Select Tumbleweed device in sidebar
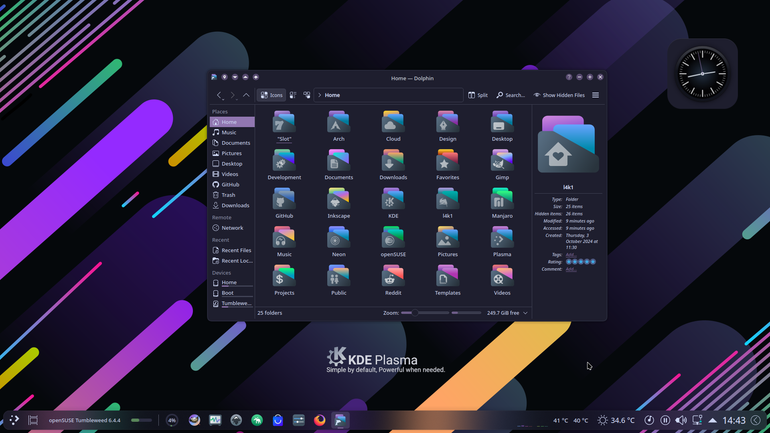 (232, 303)
